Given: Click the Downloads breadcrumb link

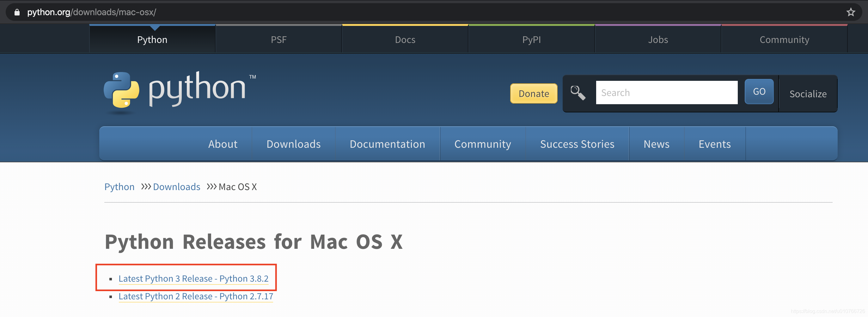Looking at the screenshot, I should (177, 187).
